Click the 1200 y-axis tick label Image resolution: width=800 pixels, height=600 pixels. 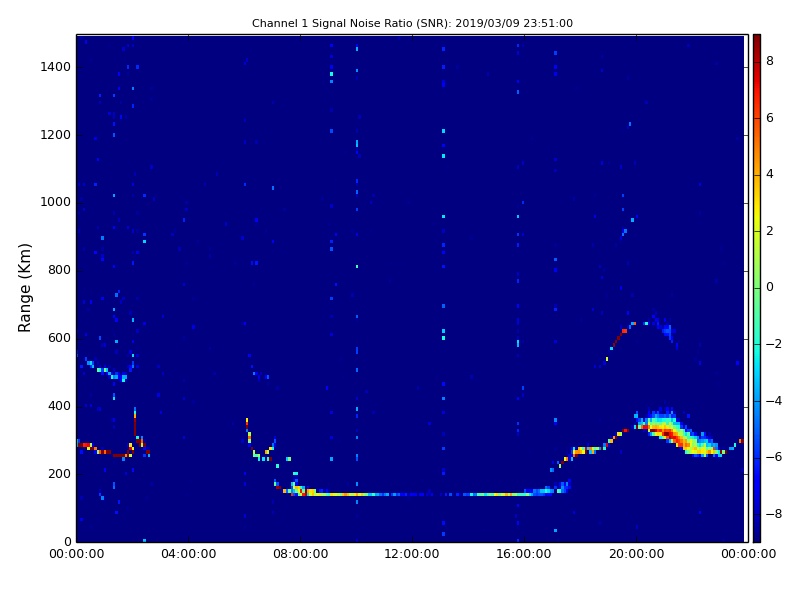coord(55,135)
